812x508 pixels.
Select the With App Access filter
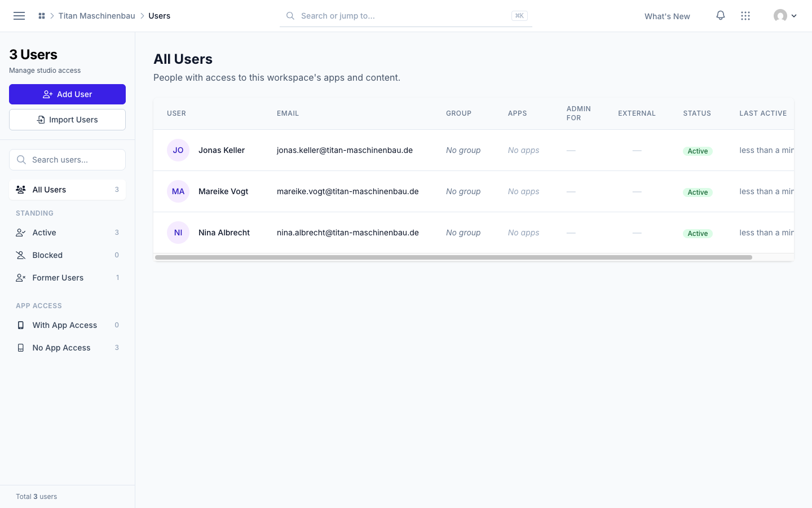coord(67,325)
